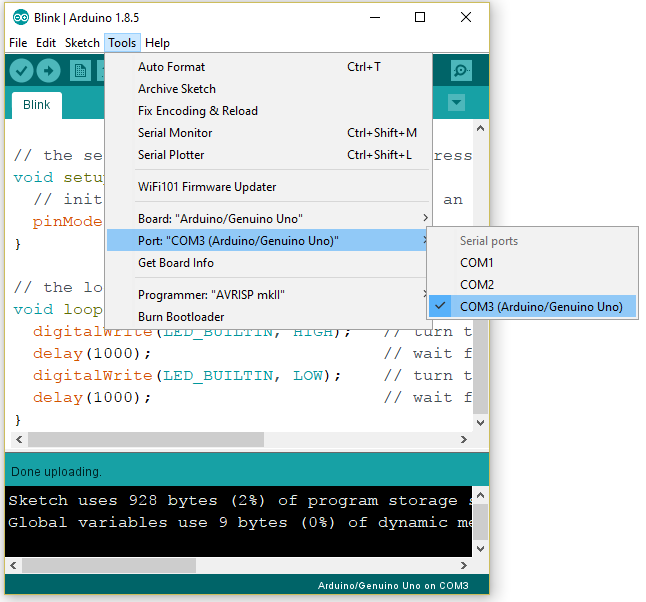
Task: Click editor vertical scrollbar up arrow
Action: pyautogui.click(x=480, y=129)
